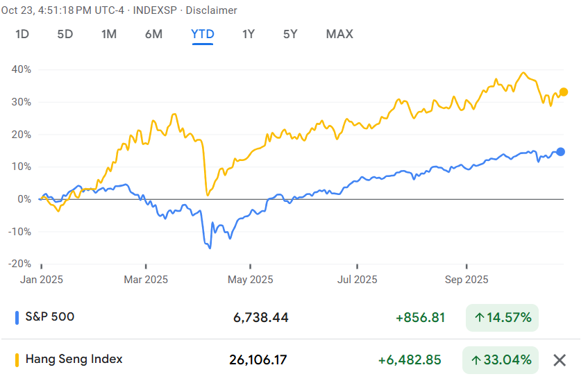Click the green 33.04% change badge
This screenshot has width=588, height=381.
500,360
